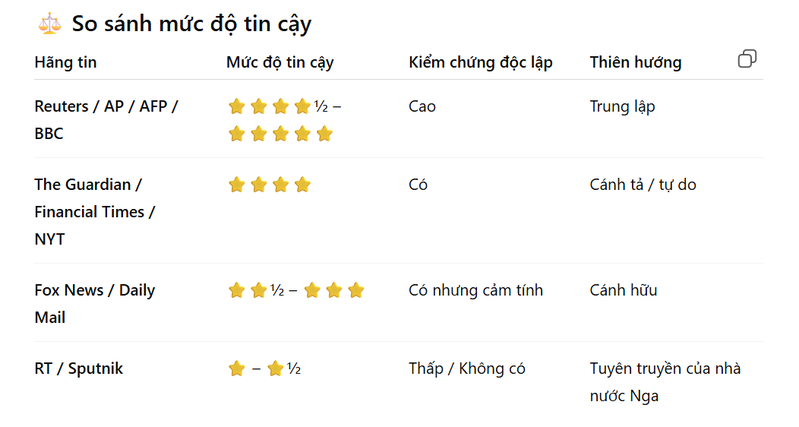Click the "Mức độ tin cậy" column header
Image resolution: width=799 pixels, height=427 pixels.
[x=280, y=62]
